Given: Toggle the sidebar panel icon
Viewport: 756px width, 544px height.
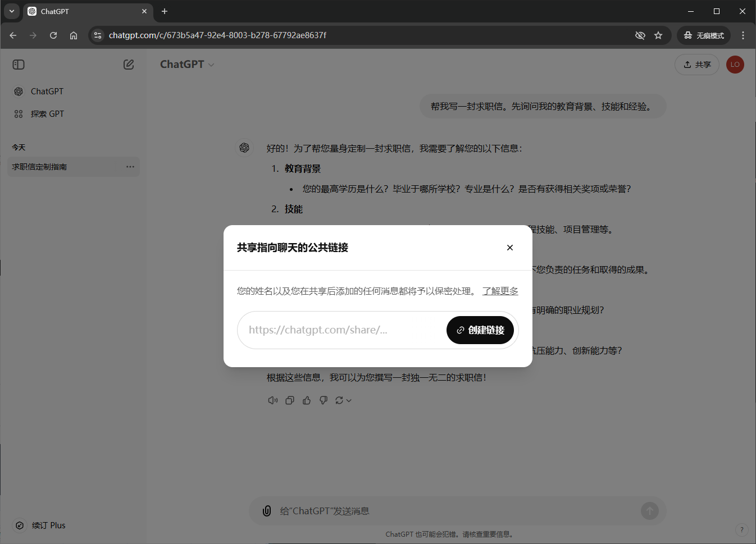Looking at the screenshot, I should pos(19,65).
